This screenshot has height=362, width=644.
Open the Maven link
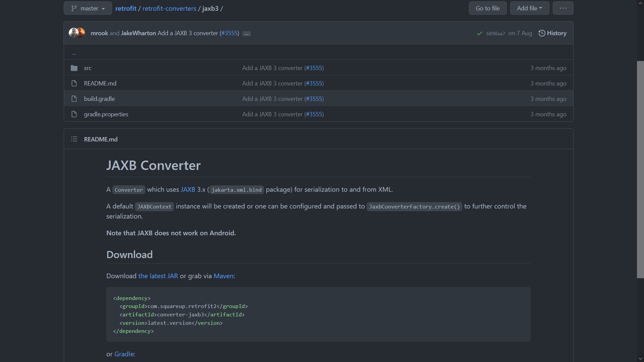click(x=223, y=276)
